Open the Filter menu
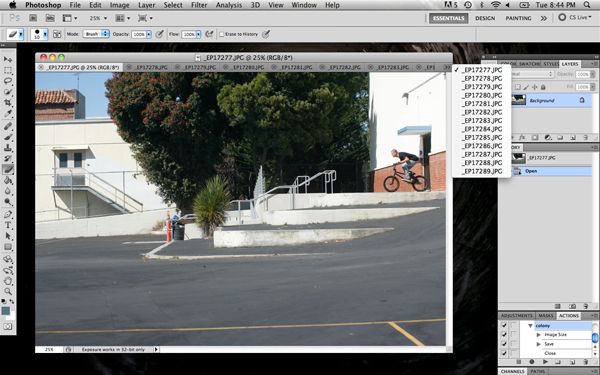 click(199, 5)
